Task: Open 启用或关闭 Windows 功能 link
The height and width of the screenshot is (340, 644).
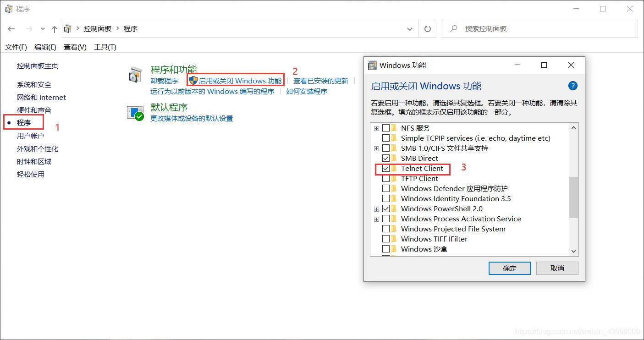Action: pyautogui.click(x=240, y=81)
